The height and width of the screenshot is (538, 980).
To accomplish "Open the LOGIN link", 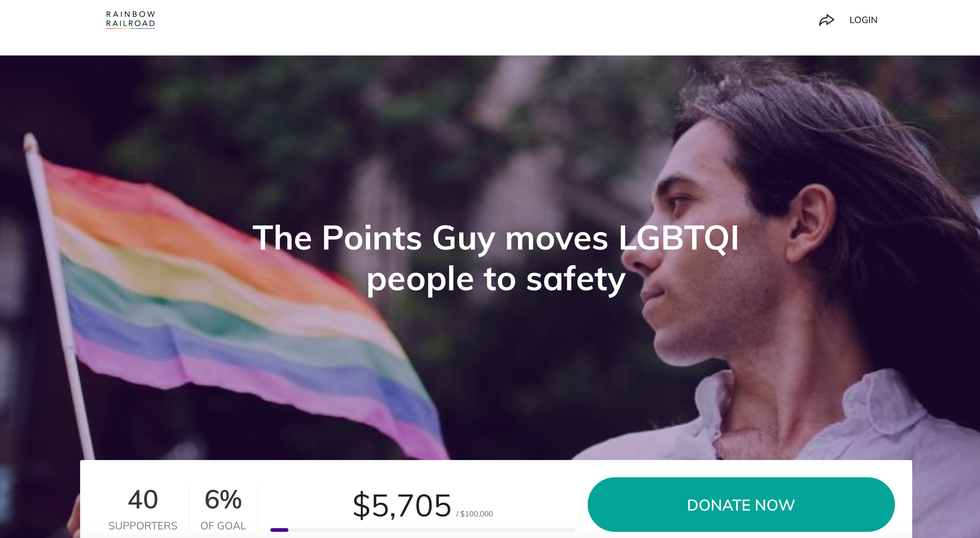I will tap(863, 20).
